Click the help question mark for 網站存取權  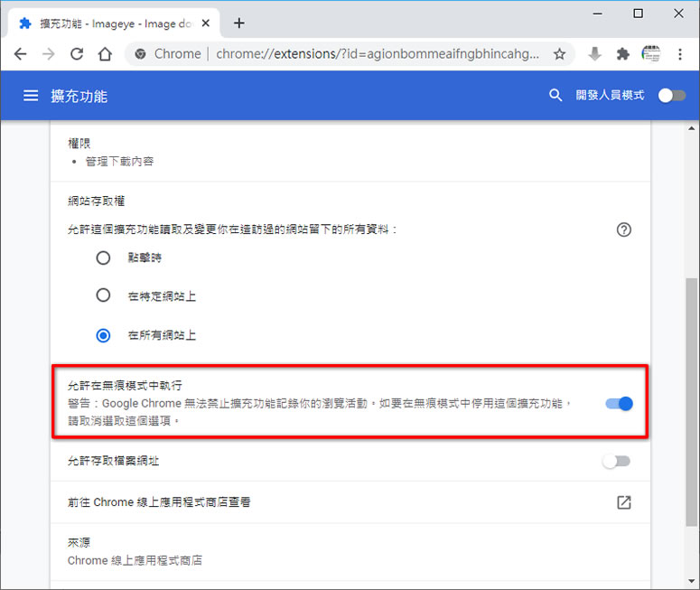(623, 229)
